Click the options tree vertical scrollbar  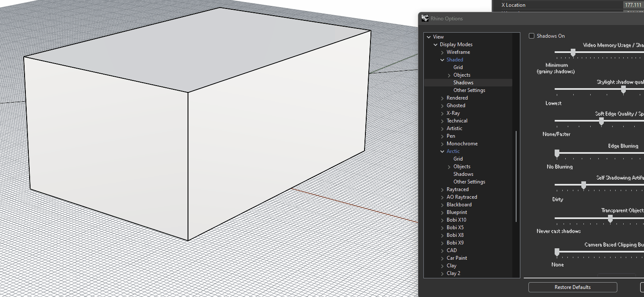pyautogui.click(x=516, y=176)
